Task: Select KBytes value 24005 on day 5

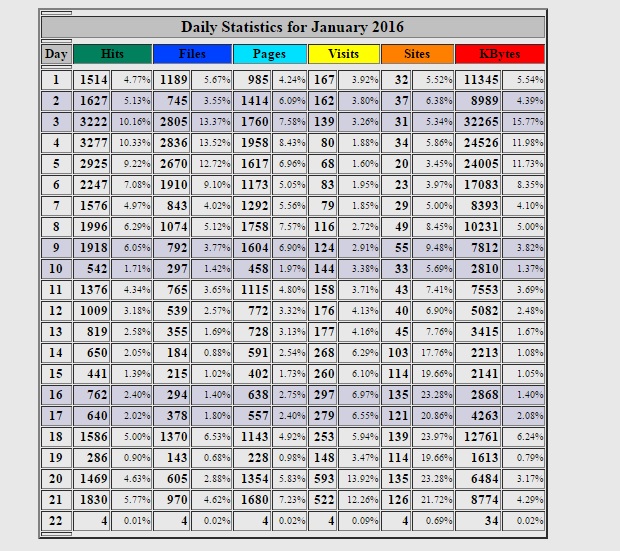Action: coord(478,164)
